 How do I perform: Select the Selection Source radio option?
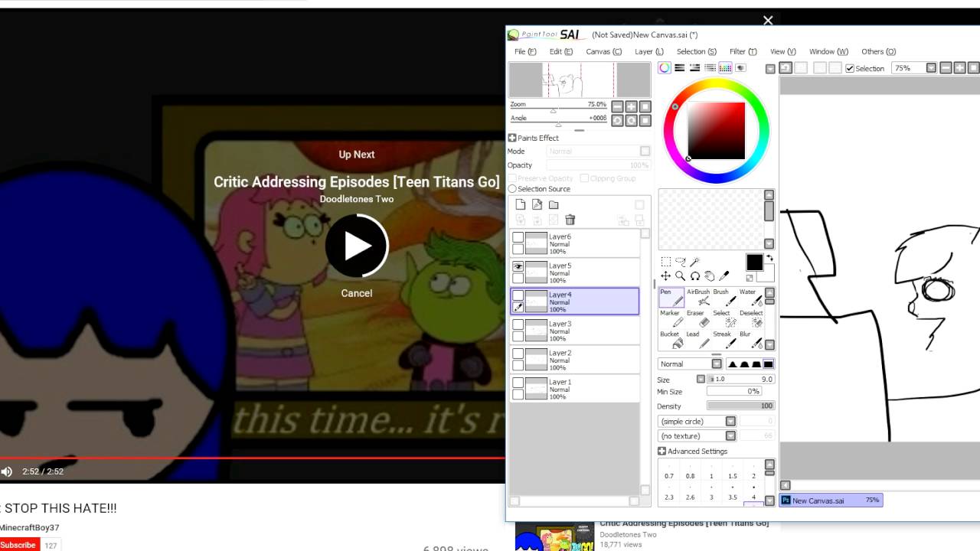pos(512,189)
